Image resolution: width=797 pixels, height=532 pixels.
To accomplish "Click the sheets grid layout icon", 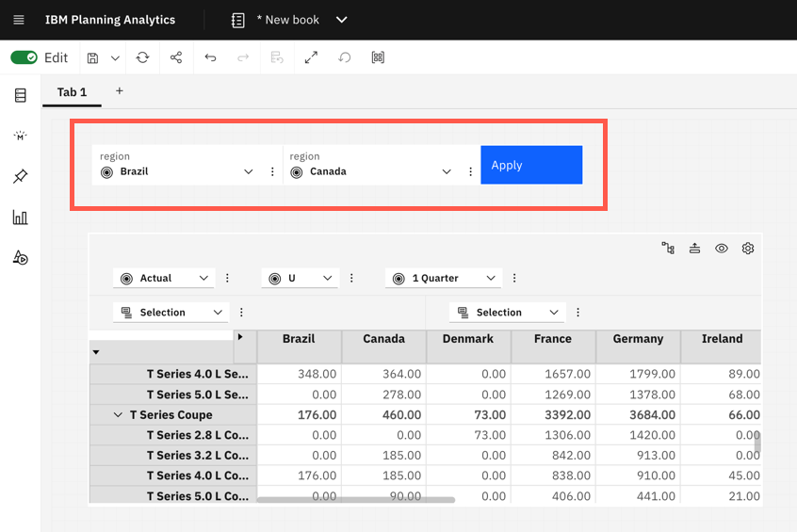I will coord(378,57).
